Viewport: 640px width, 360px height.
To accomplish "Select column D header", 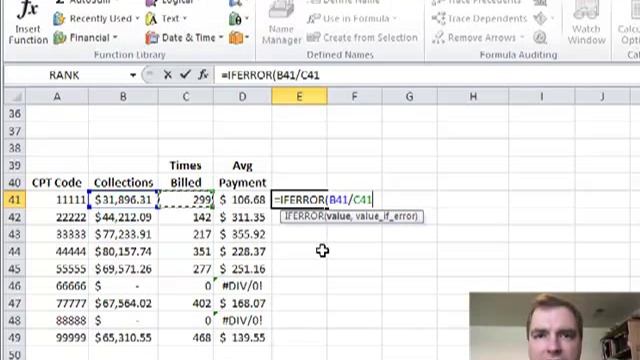I will 242,97.
